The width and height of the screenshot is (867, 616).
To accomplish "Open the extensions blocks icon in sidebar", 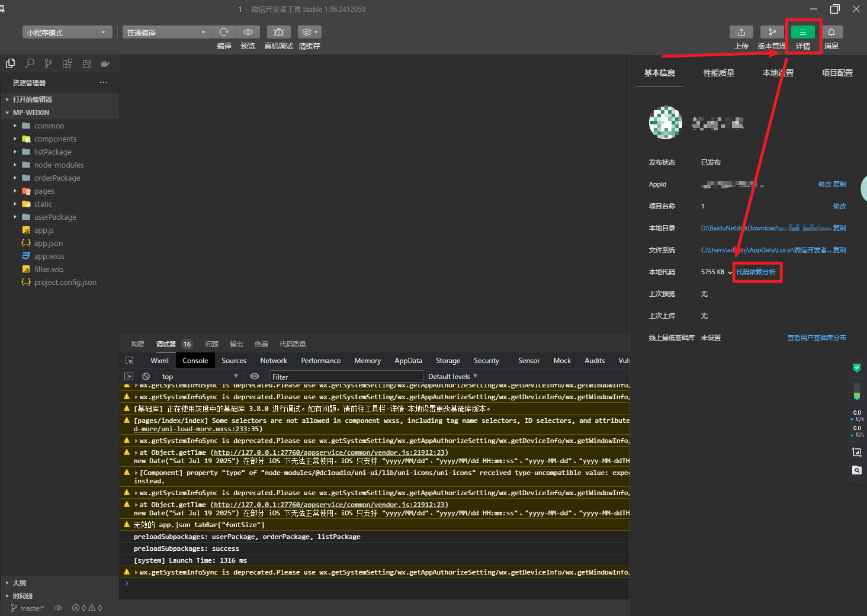I will 68,63.
